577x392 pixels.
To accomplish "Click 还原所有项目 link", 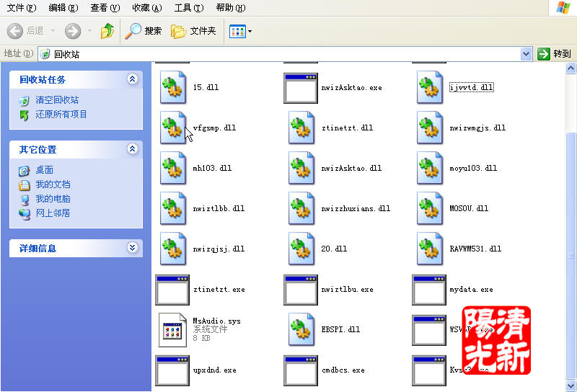I will pyautogui.click(x=61, y=115).
